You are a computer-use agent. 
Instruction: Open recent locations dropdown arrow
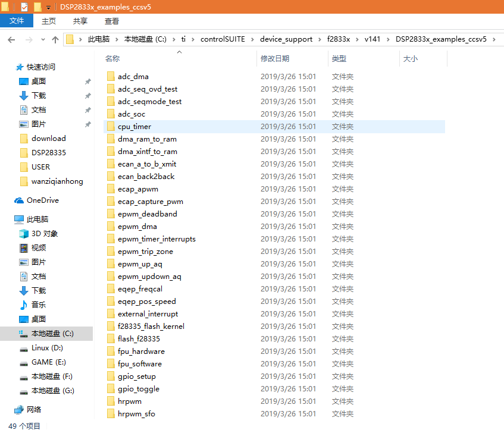[x=43, y=40]
